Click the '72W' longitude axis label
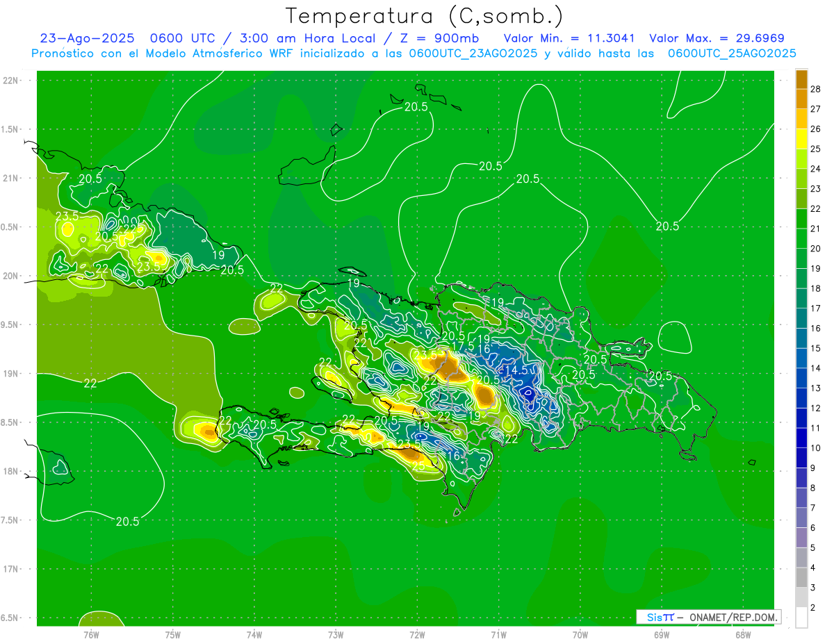Viewport: 834px width, 644px height. [417, 634]
